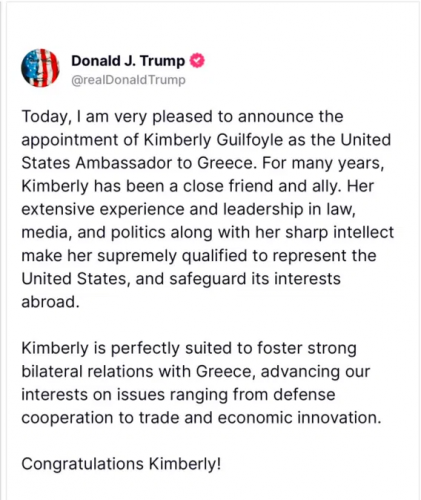This screenshot has height=500, width=421.
Task: Click 'interests on issues ranging from defense' line
Action: [x=178, y=395]
